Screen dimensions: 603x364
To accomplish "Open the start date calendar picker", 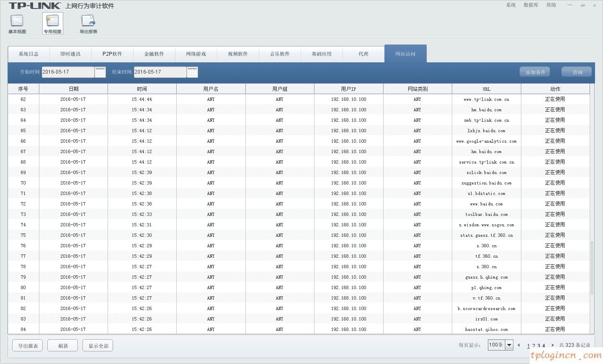I will (x=100, y=72).
